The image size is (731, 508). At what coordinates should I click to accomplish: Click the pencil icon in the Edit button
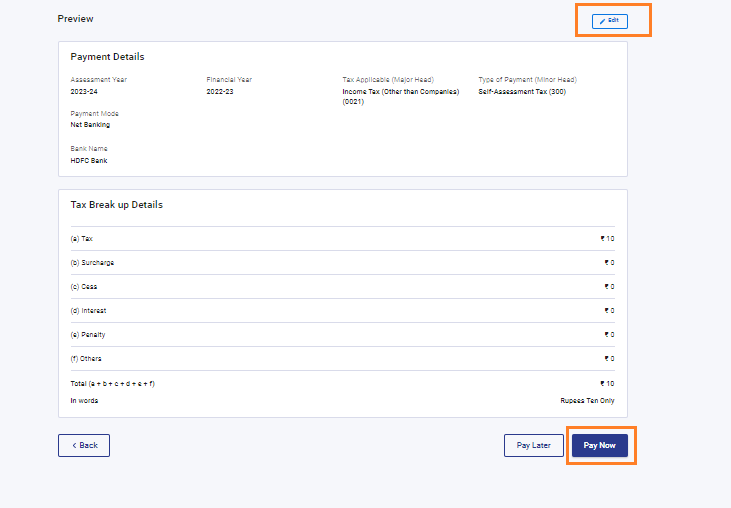point(603,21)
